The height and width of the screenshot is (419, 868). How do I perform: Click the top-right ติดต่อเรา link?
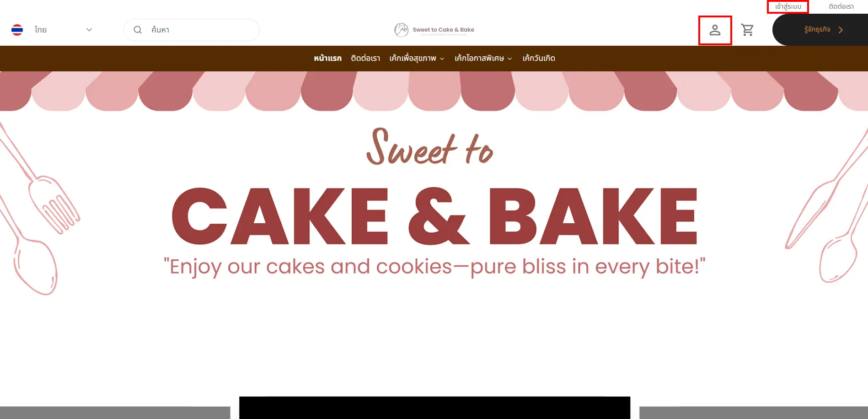[841, 6]
